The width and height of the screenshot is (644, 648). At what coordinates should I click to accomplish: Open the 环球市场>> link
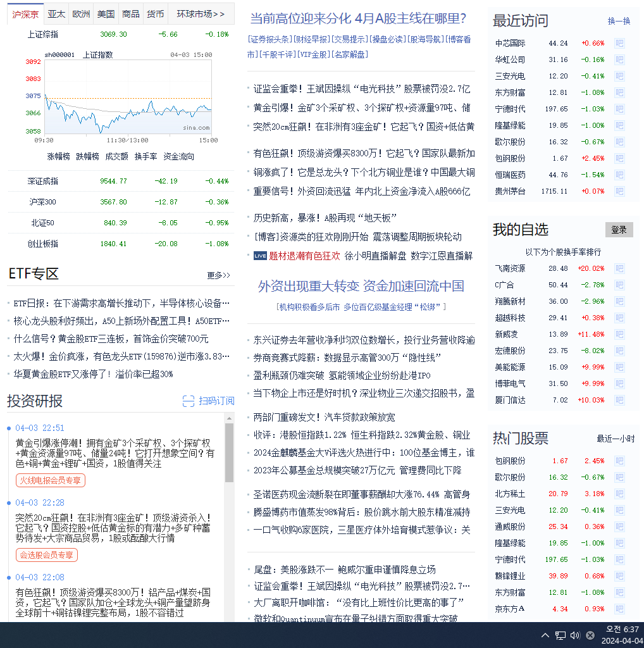tap(201, 15)
